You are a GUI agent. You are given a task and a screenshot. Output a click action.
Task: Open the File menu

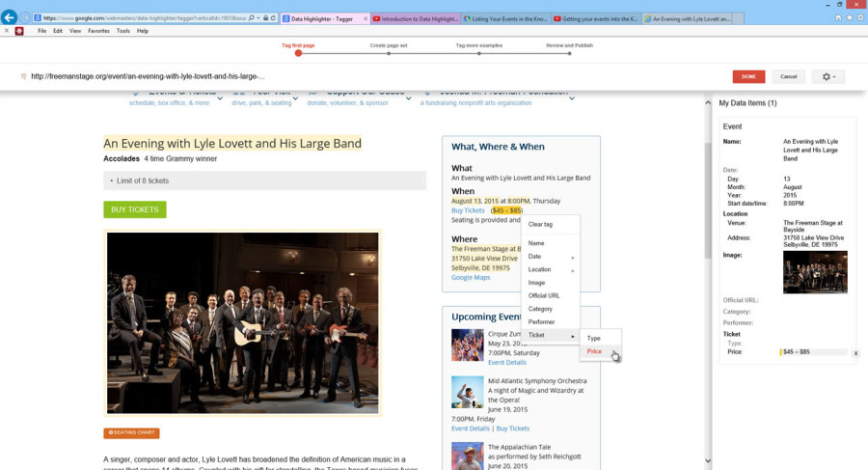(x=42, y=31)
